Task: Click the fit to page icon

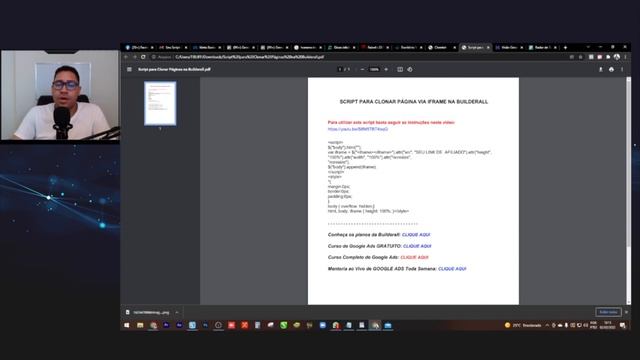Action: pos(400,69)
